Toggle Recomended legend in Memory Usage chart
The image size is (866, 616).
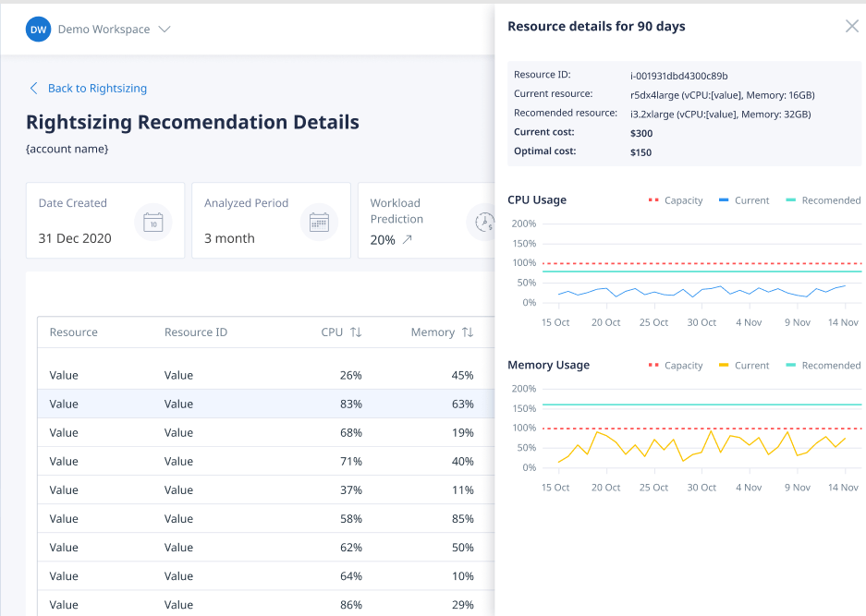(823, 366)
